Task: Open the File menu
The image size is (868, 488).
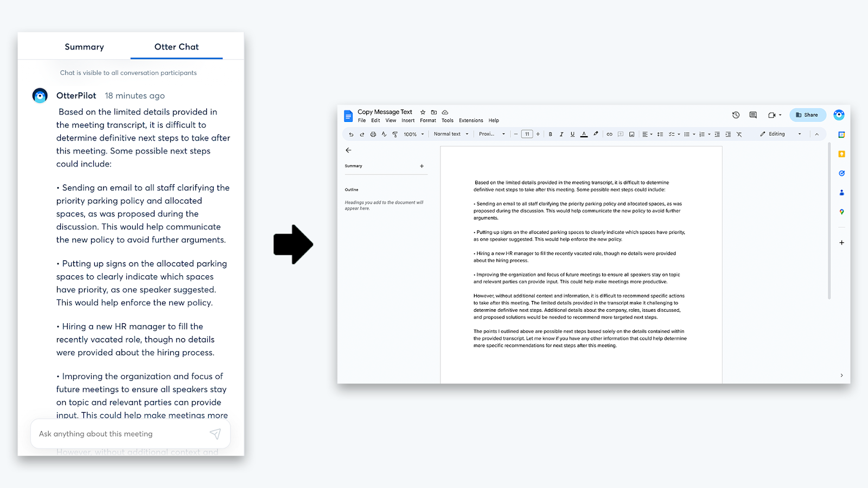Action: click(362, 120)
